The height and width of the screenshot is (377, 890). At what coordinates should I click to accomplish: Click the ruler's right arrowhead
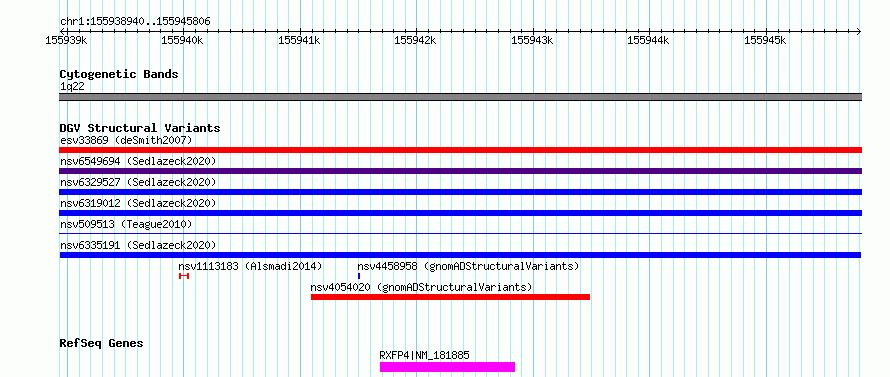[x=859, y=31]
